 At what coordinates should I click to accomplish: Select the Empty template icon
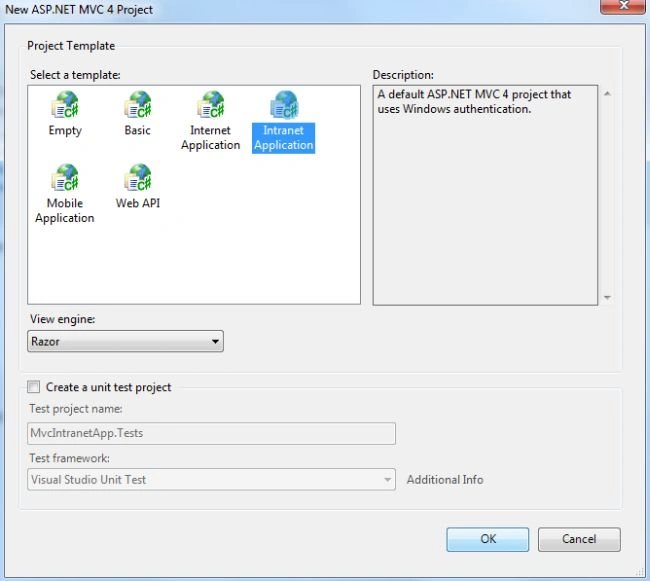65,104
